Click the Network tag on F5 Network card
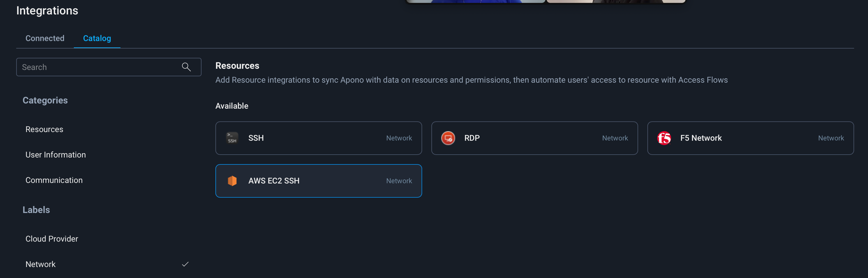The image size is (868, 278). [831, 138]
